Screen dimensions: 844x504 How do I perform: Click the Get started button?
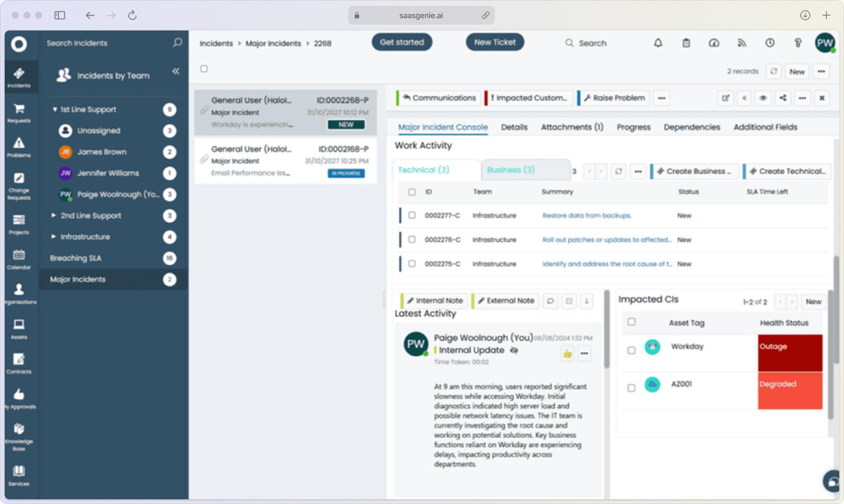point(402,42)
